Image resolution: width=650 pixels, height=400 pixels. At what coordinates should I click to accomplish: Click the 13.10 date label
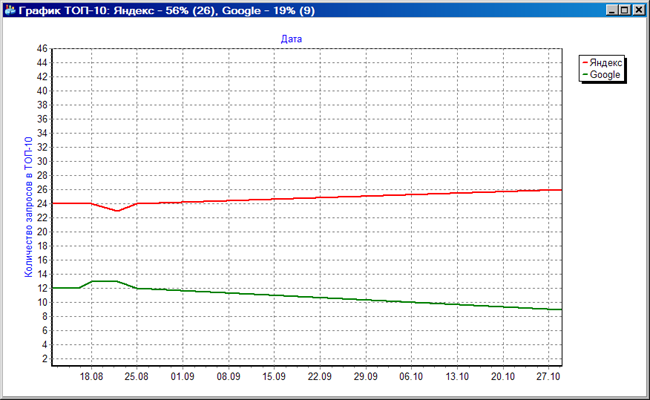click(457, 376)
